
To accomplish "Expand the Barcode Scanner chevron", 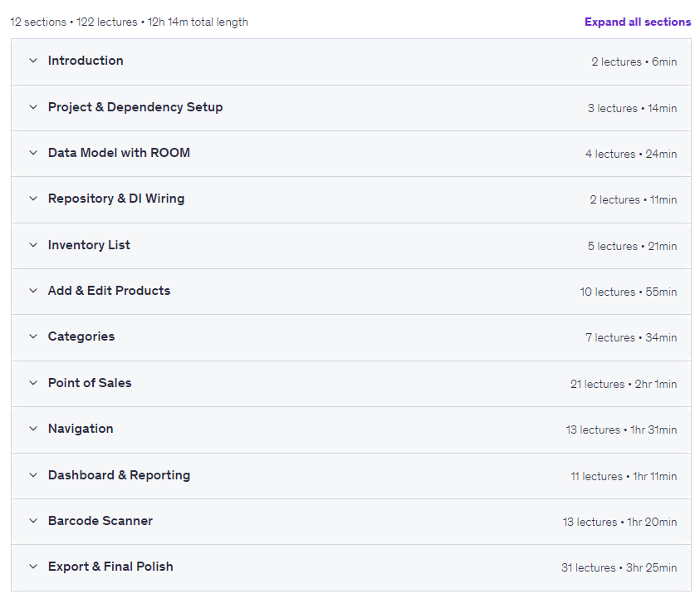I will pyautogui.click(x=33, y=520).
